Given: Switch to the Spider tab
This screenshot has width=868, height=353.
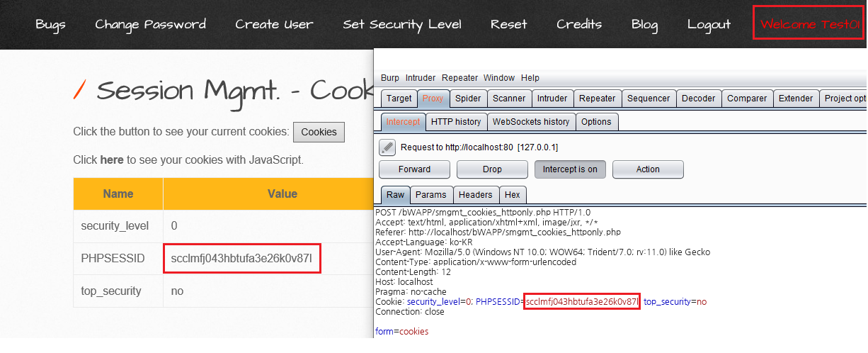Looking at the screenshot, I should 468,99.
